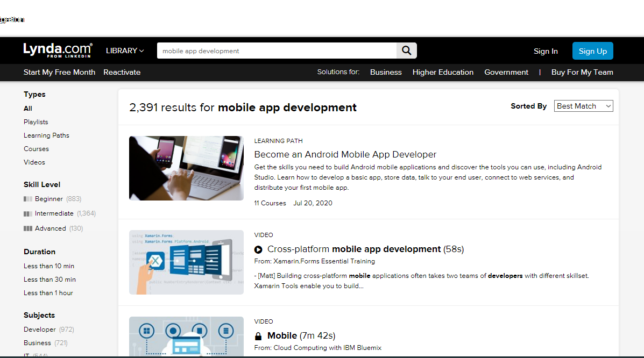This screenshot has height=358, width=644.
Task: Open the Higher Education solutions page
Action: (x=443, y=72)
